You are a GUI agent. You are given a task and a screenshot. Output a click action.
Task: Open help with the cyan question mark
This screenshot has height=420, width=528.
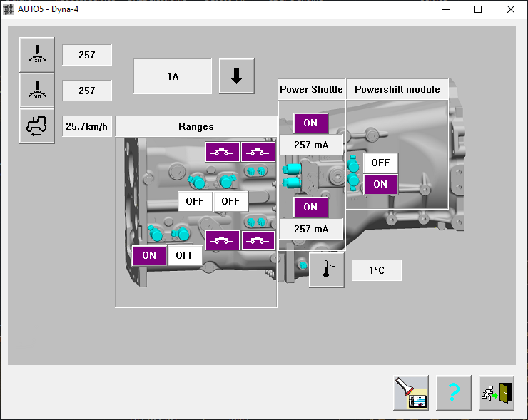454,393
